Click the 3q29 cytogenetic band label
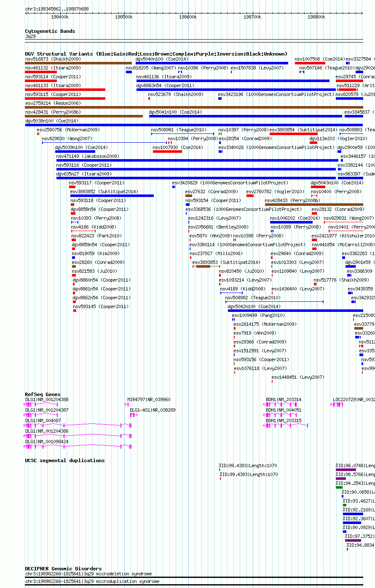 pyautogui.click(x=30, y=37)
